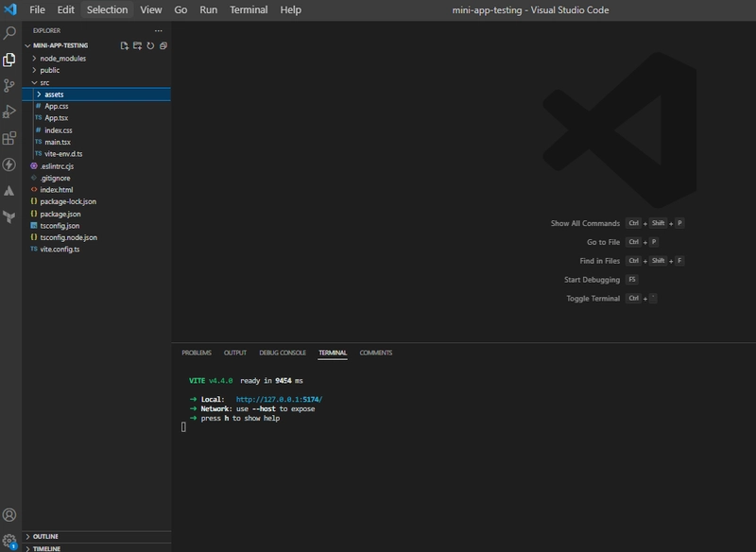
Task: Switch to the Debug Console tab
Action: (283, 353)
